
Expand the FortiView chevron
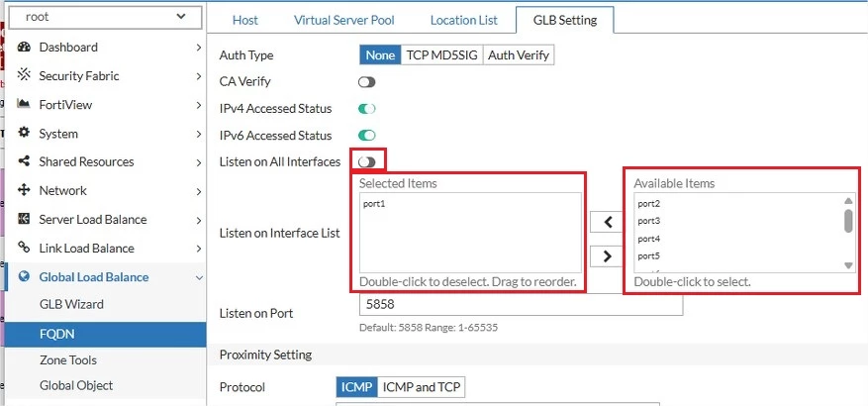pyautogui.click(x=199, y=105)
